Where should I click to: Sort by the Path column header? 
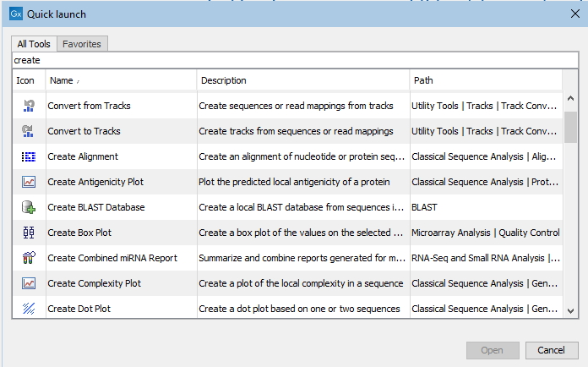pyautogui.click(x=486, y=80)
